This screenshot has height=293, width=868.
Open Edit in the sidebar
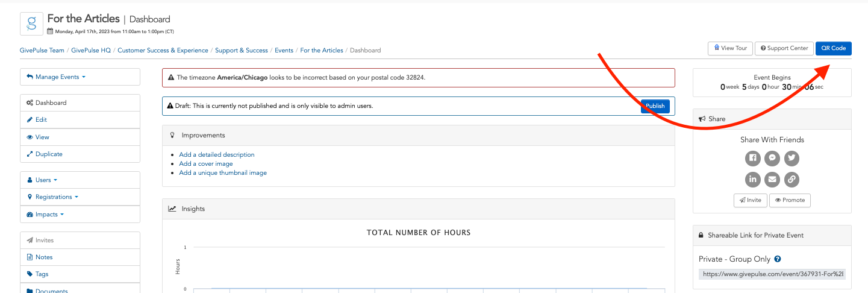tap(80, 120)
